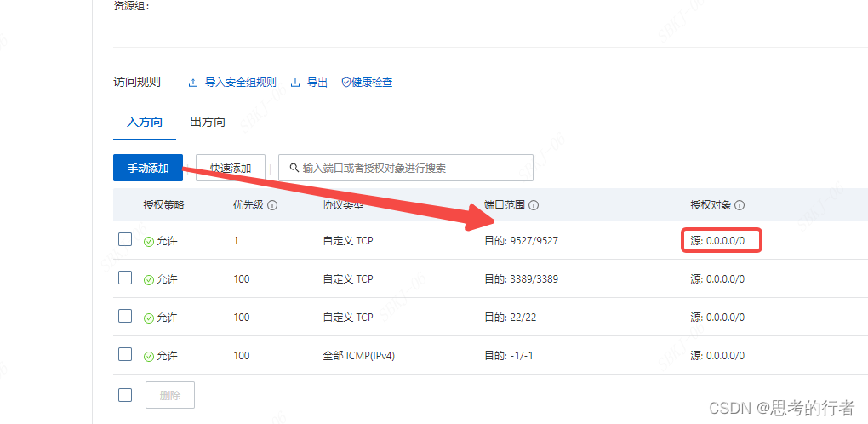Check the box for the 22/22 rule

tap(125, 316)
